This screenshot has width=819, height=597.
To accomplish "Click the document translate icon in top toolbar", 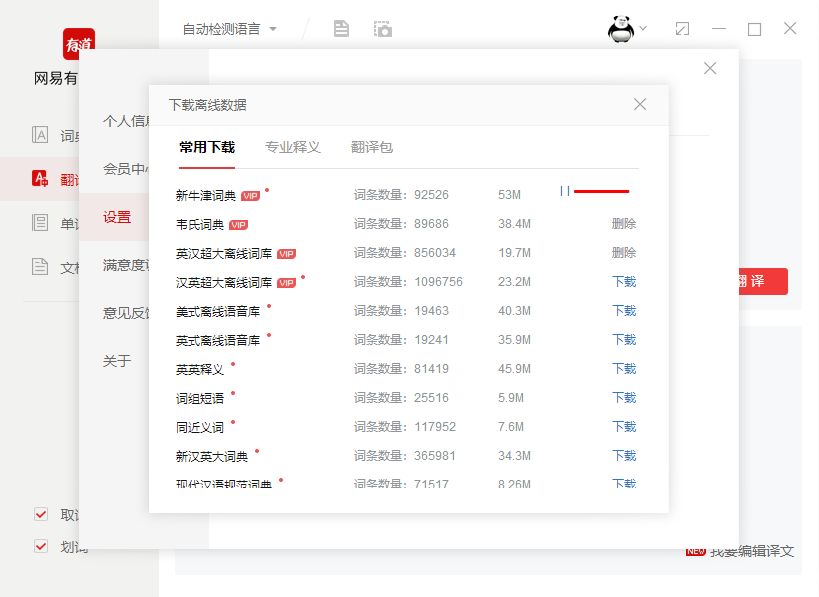I will pyautogui.click(x=341, y=29).
